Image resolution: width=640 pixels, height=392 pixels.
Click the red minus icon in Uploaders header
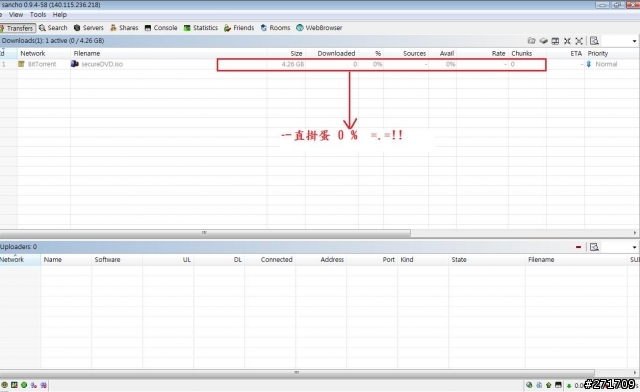[578, 247]
